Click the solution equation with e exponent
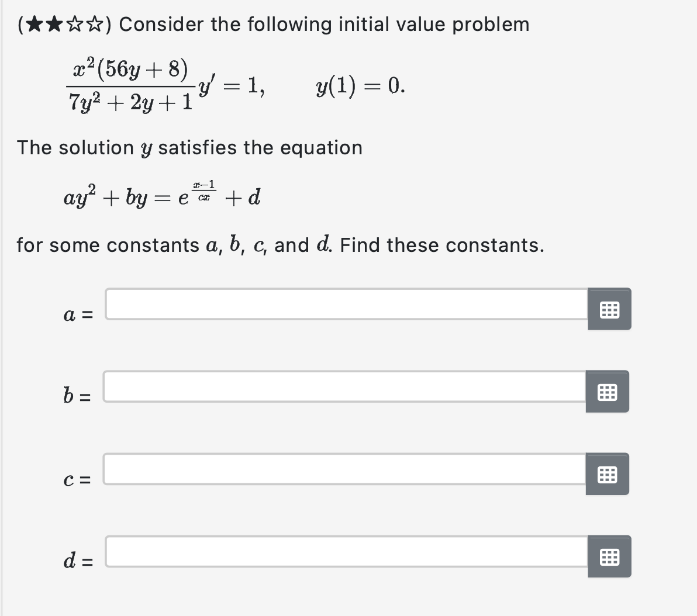The height and width of the screenshot is (616, 697). 161,195
